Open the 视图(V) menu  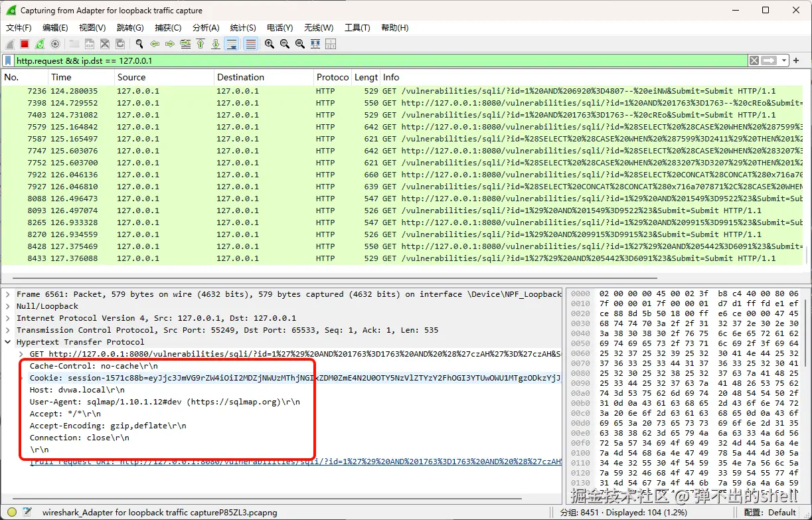[x=92, y=28]
